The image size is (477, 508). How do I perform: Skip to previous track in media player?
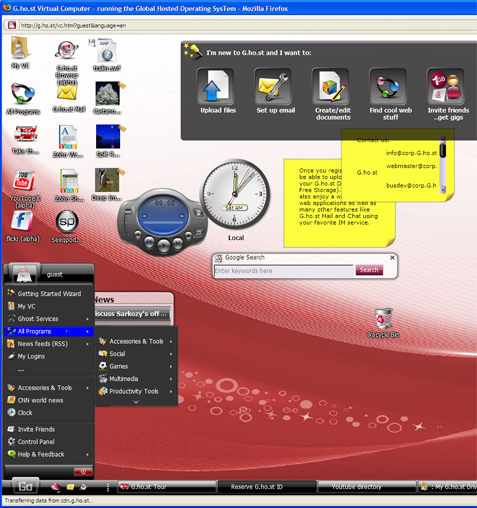[x=149, y=242]
